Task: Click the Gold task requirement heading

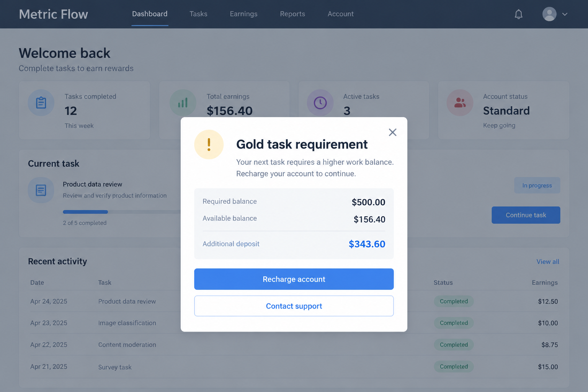Action: (x=302, y=144)
